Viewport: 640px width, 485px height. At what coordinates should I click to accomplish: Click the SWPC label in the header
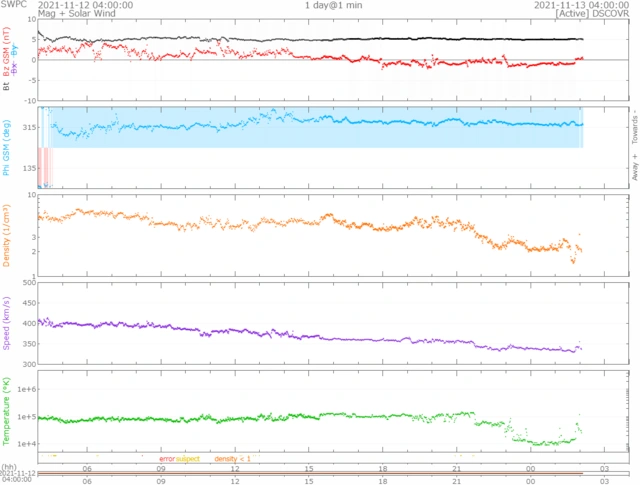pyautogui.click(x=13, y=5)
